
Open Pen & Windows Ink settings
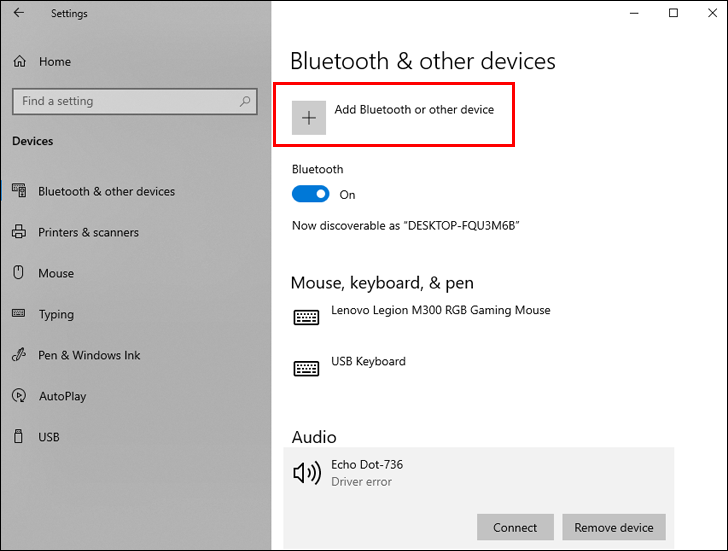[x=89, y=355]
